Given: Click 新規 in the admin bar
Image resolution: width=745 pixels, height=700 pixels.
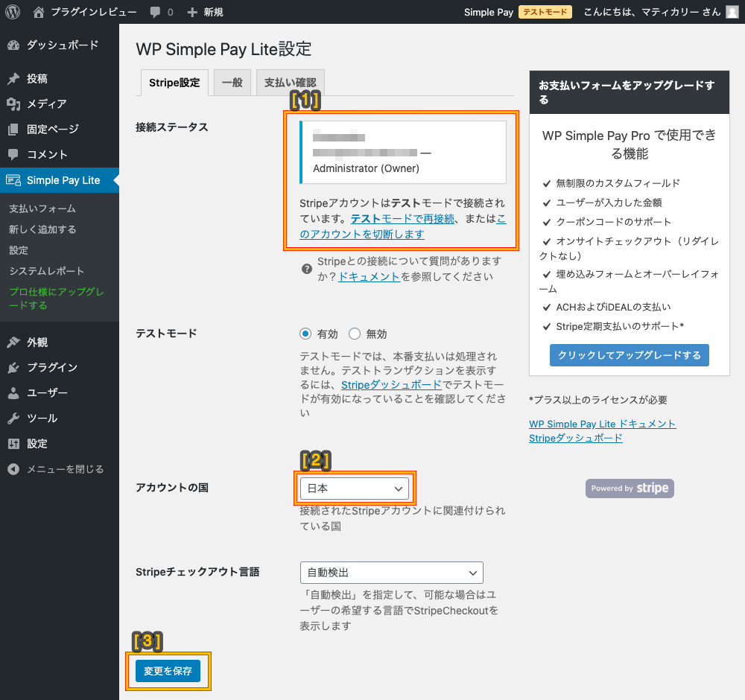Looking at the screenshot, I should [213, 13].
